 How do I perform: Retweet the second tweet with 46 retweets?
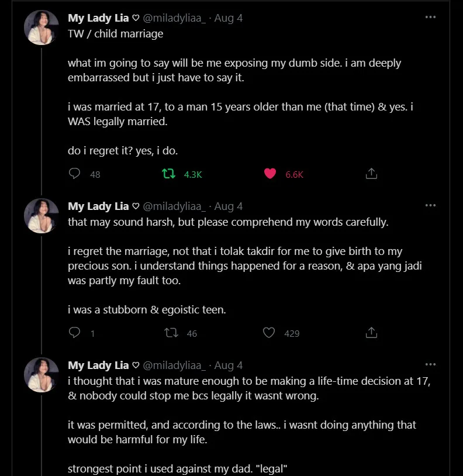click(171, 333)
